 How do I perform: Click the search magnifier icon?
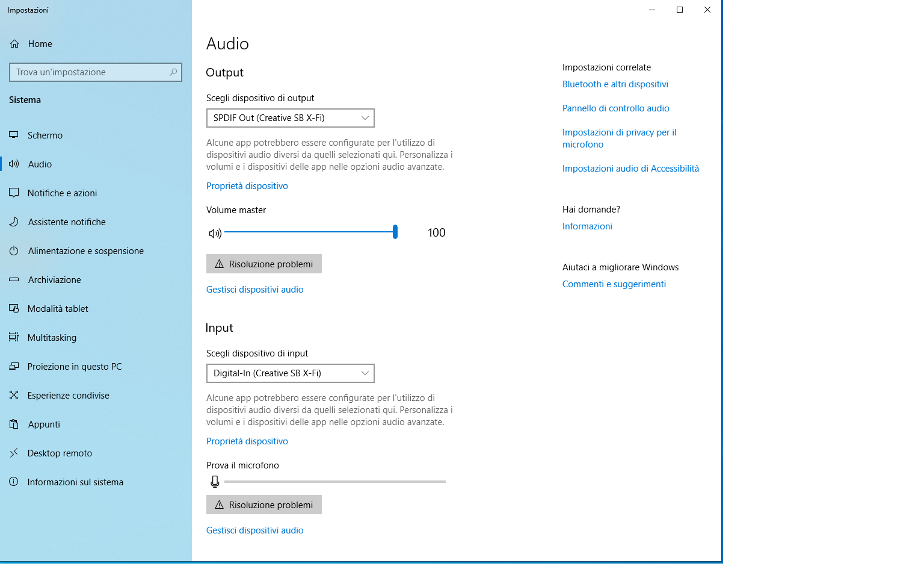point(173,72)
